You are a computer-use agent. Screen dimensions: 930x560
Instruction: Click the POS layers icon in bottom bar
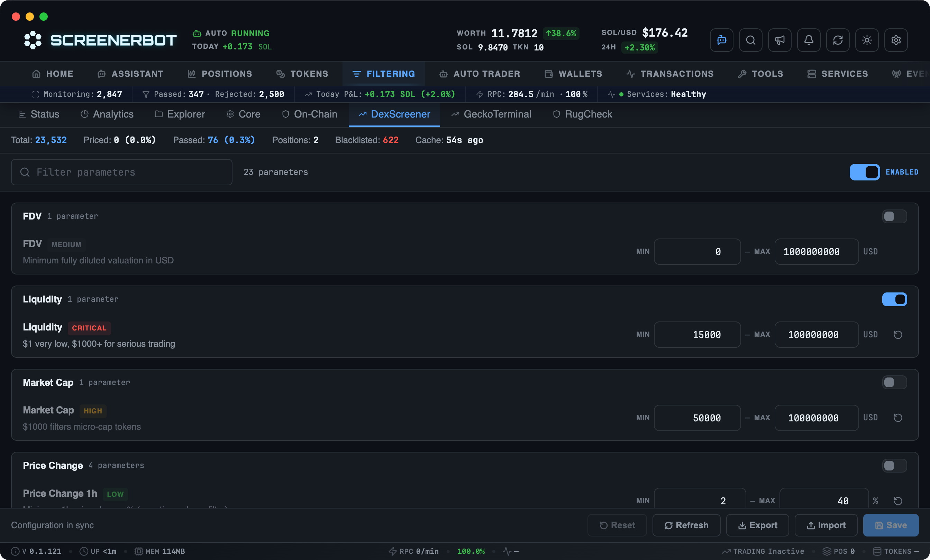[x=827, y=551]
